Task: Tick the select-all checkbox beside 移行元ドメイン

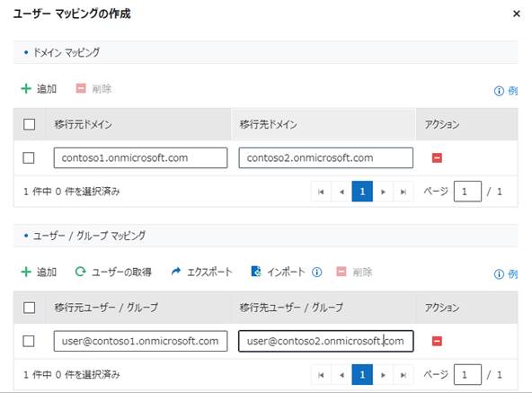Action: [x=29, y=124]
